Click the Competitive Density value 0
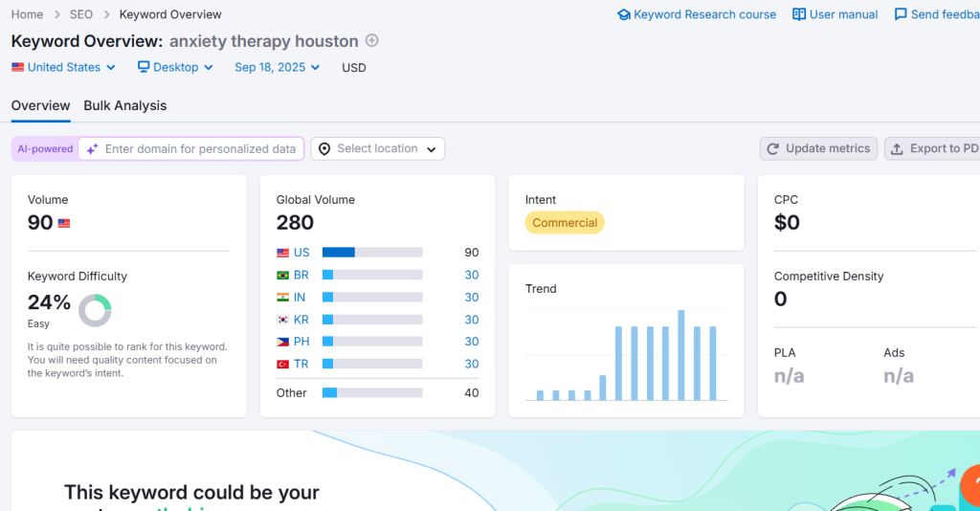 tap(781, 300)
